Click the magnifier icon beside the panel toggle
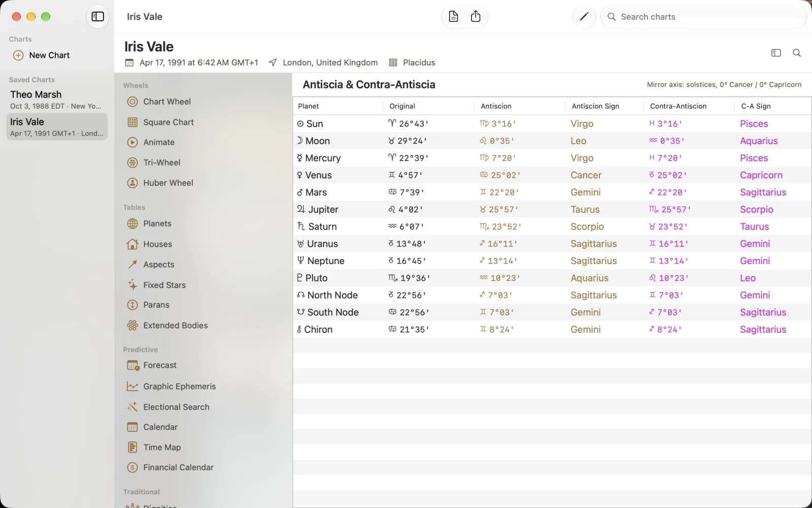812x508 pixels. [x=797, y=53]
